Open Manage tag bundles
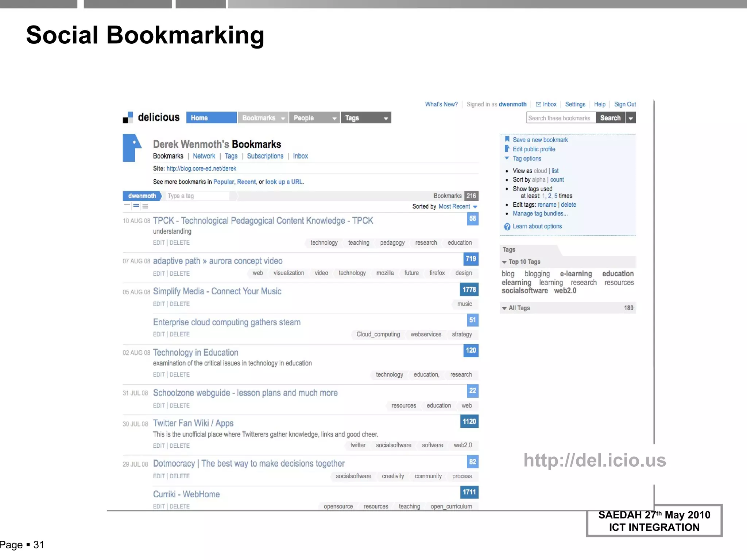 click(540, 214)
